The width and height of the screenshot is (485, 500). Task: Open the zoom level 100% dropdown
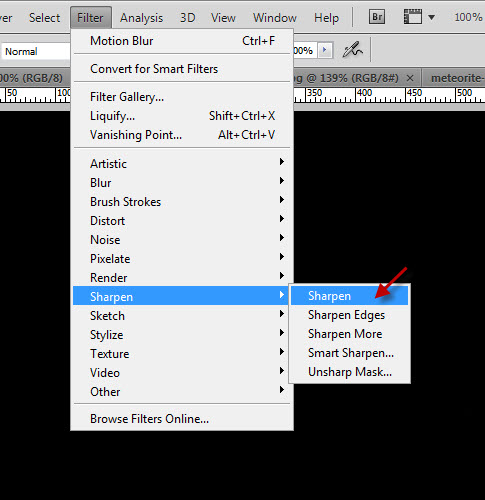[x=468, y=17]
